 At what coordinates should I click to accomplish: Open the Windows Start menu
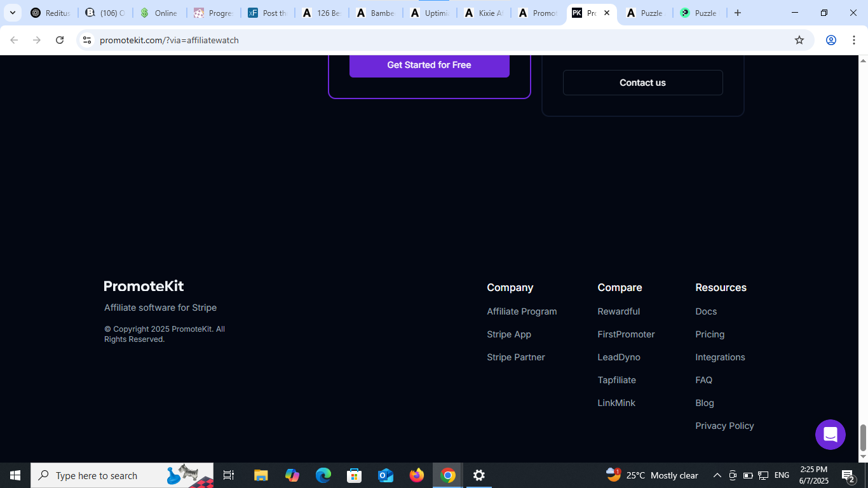pyautogui.click(x=15, y=475)
